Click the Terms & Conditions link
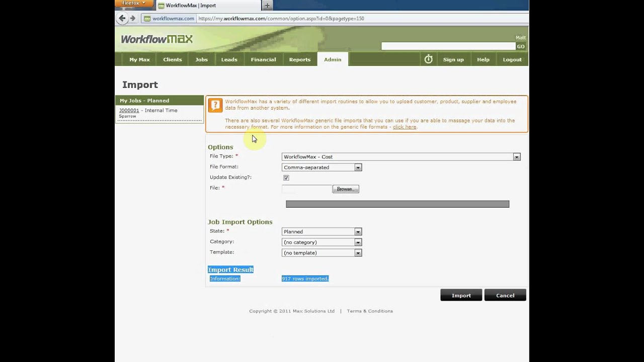Viewport: 644px width, 362px height. [x=370, y=311]
